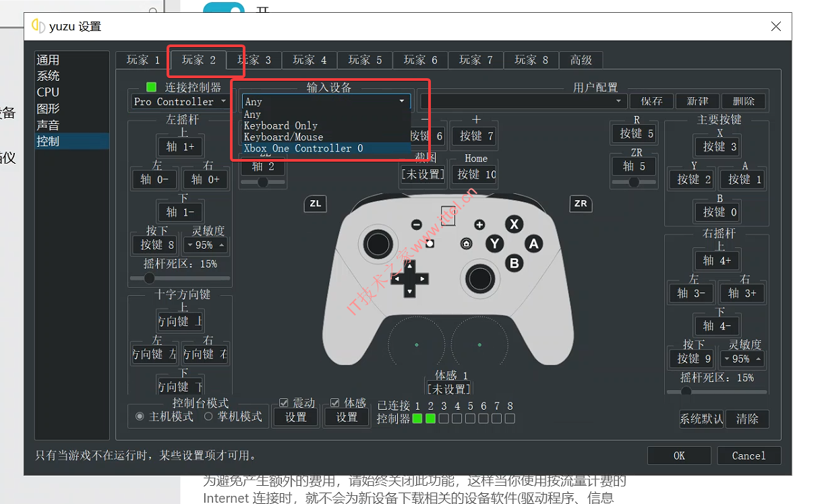Viewport: 824px width, 504px height.
Task: Click the left analog stick on the controller image
Action: (x=377, y=243)
